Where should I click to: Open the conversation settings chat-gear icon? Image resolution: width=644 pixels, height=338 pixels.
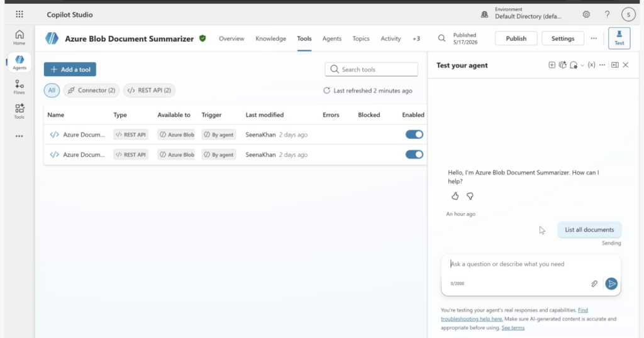[x=574, y=65]
